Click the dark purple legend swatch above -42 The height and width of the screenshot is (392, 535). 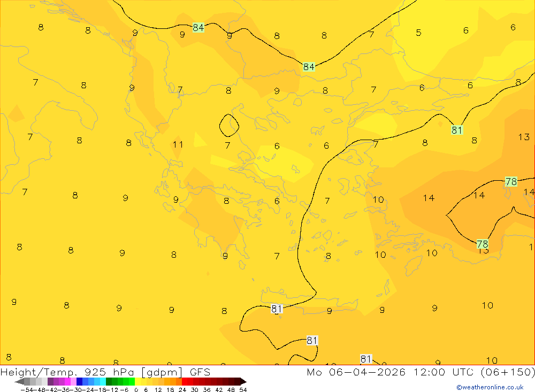pos(50,381)
